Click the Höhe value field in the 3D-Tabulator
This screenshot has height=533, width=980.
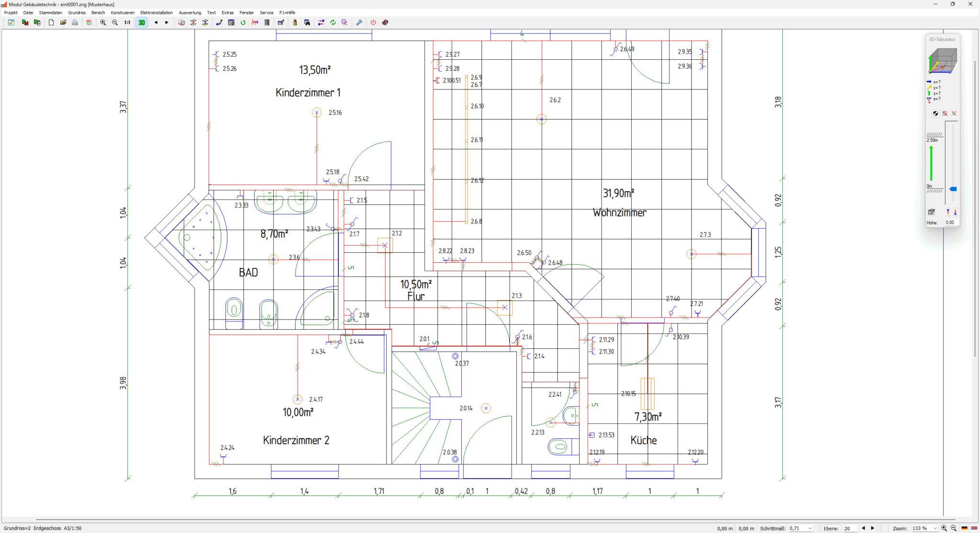(x=949, y=222)
